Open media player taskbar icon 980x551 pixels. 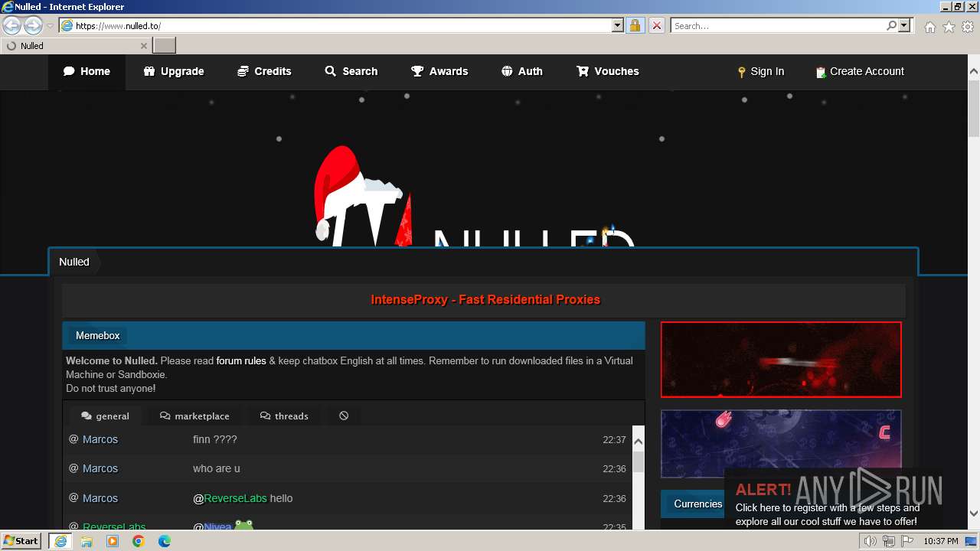coord(113,541)
